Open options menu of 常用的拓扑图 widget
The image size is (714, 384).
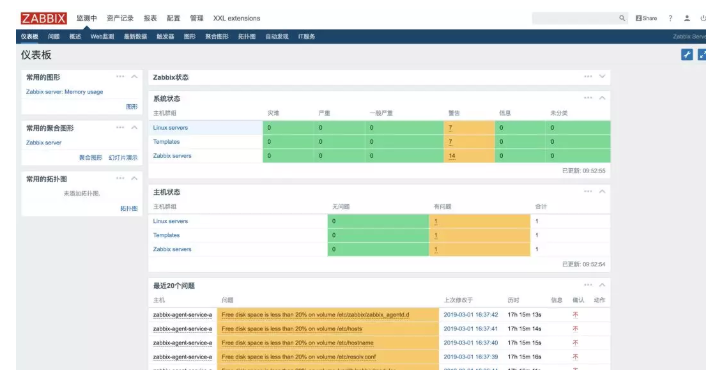(x=120, y=178)
